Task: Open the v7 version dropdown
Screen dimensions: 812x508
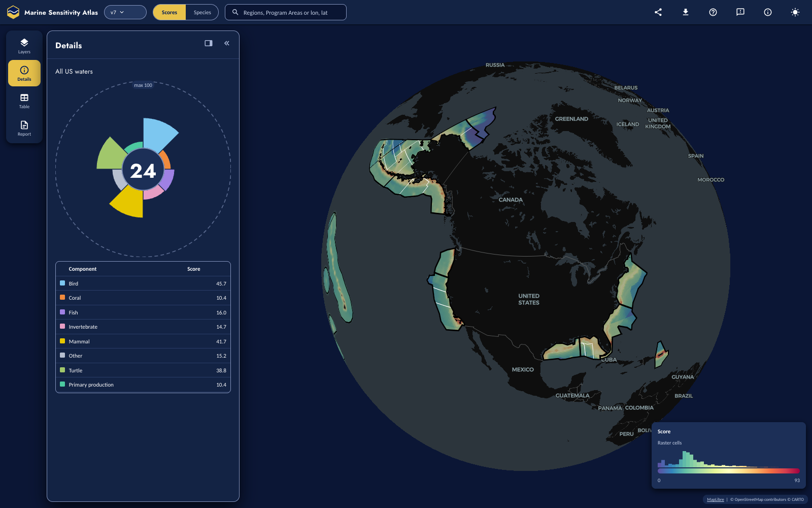Action: (x=125, y=12)
